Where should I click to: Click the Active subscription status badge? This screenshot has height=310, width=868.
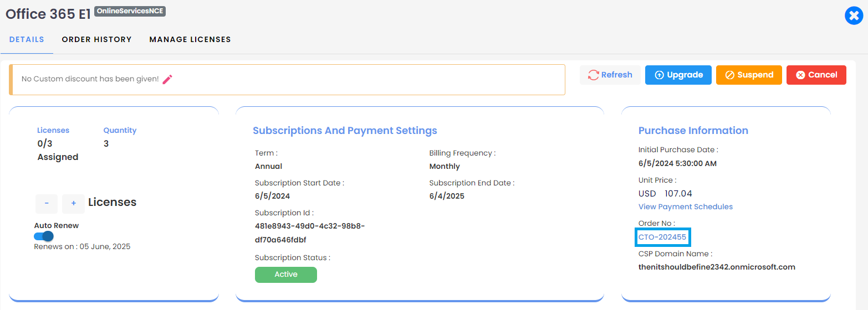click(x=286, y=275)
